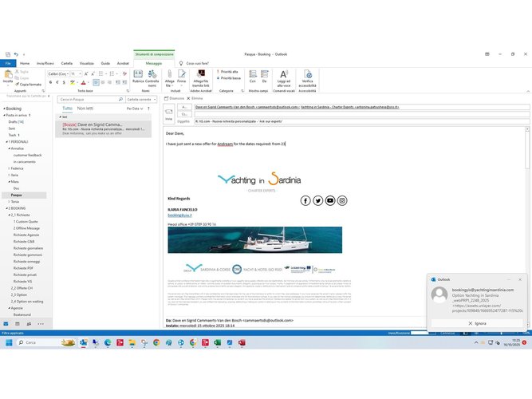This screenshot has height=399, width=532.
Task: Click the Invia send button
Action: pos(168,114)
